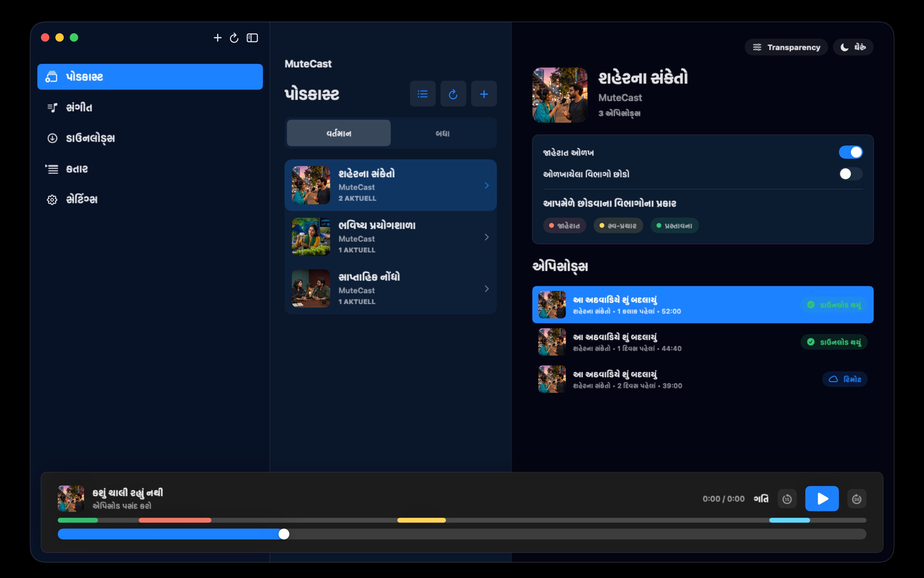The height and width of the screenshot is (578, 924).
Task: Click download badge on 52:00 episode
Action: tap(834, 305)
